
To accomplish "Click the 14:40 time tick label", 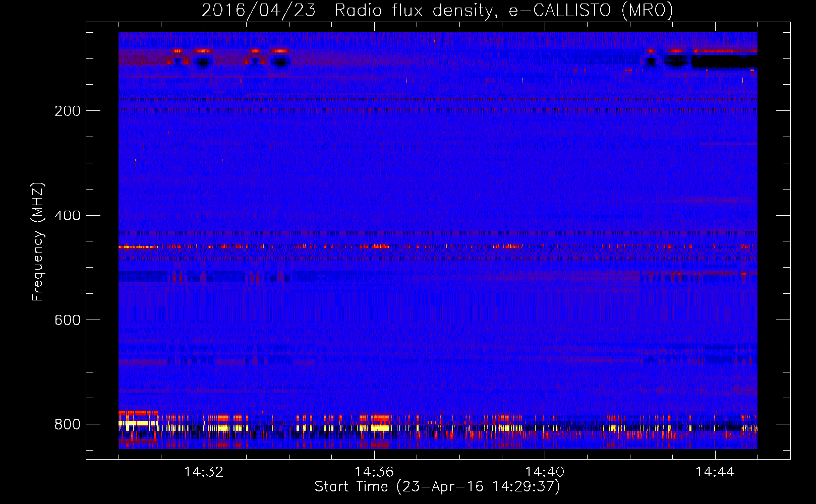I will 545,472.
